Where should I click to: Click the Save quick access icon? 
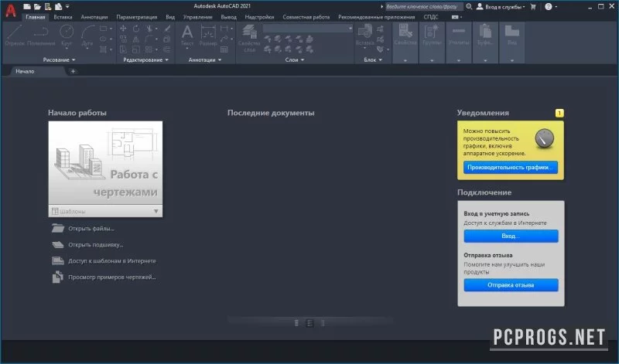pos(48,6)
